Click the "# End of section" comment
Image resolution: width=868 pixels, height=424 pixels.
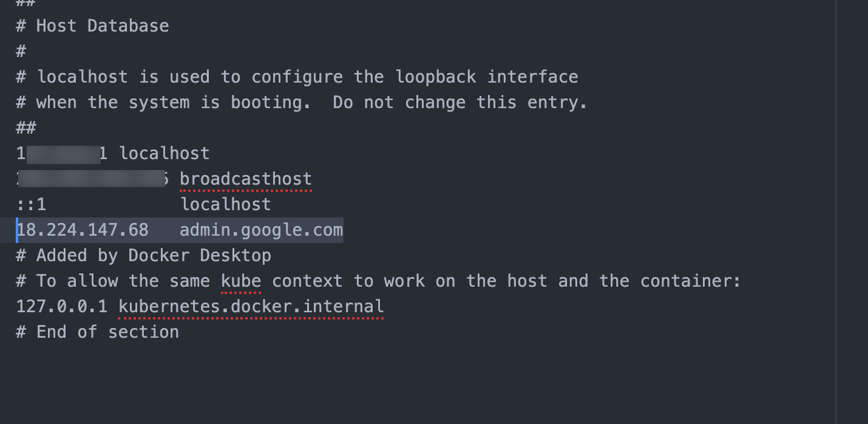pos(97,332)
